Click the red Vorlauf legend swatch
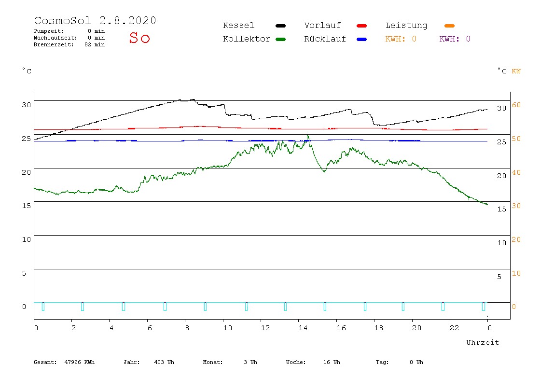 362,26
